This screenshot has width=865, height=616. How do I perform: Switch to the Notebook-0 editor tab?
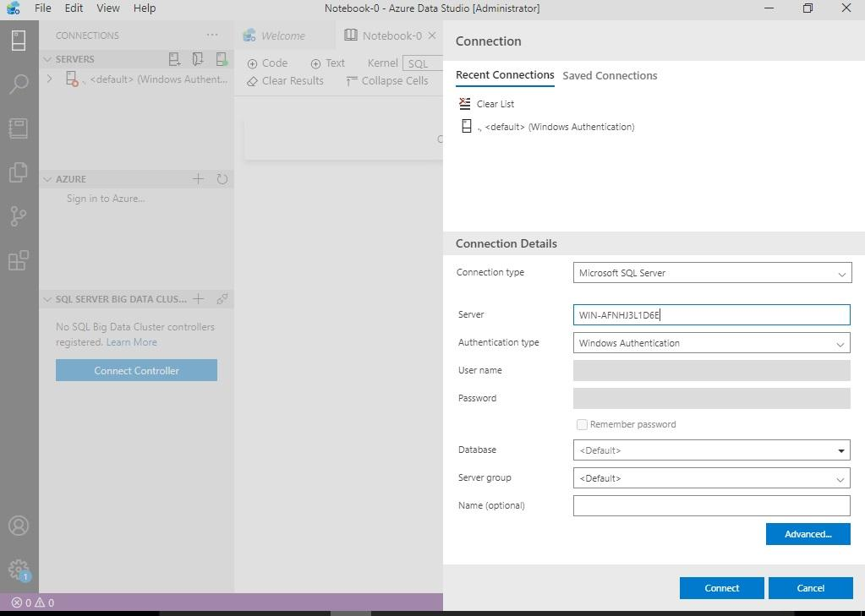[389, 35]
